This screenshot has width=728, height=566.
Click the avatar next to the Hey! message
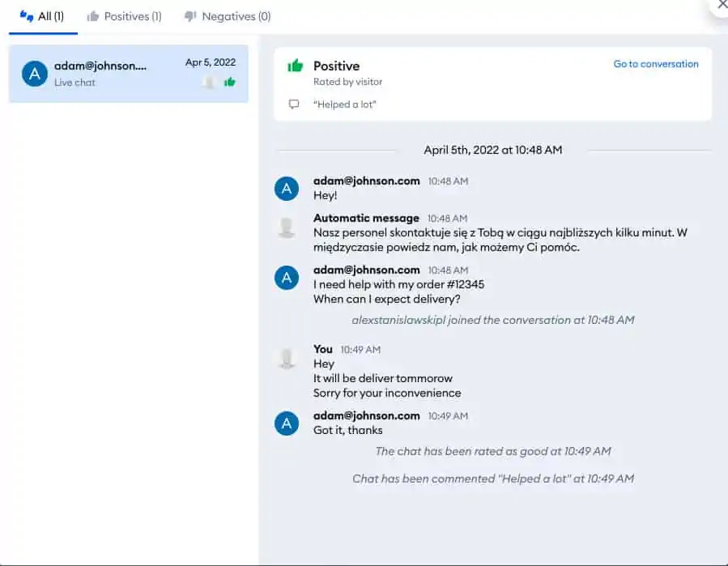[287, 189]
